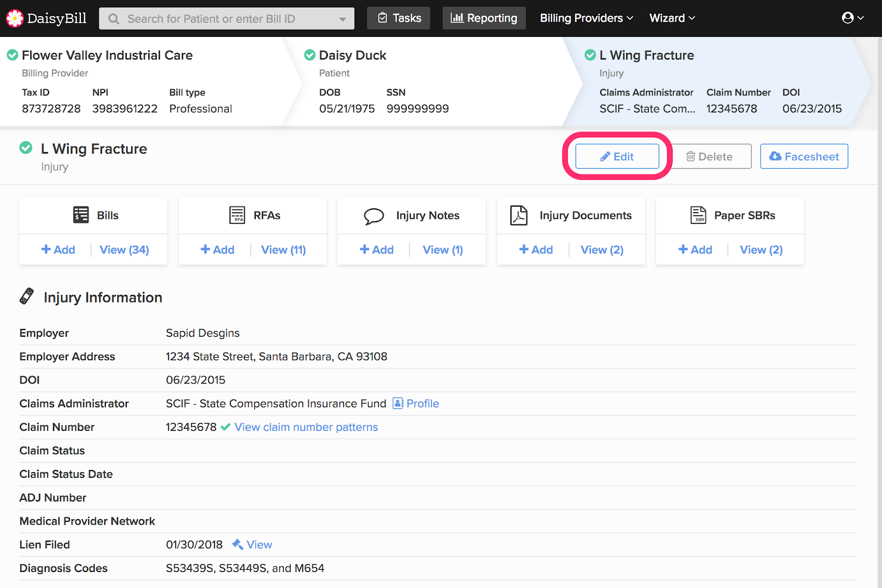Click the breadcrumb Claim Number 12345678
Screen dimensions: 882x588
click(732, 109)
